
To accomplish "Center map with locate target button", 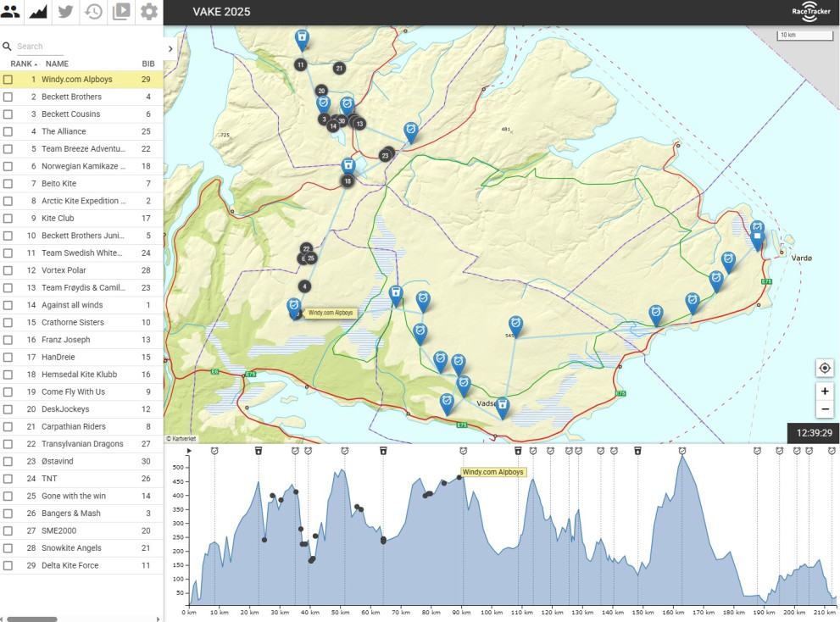I will tap(825, 368).
